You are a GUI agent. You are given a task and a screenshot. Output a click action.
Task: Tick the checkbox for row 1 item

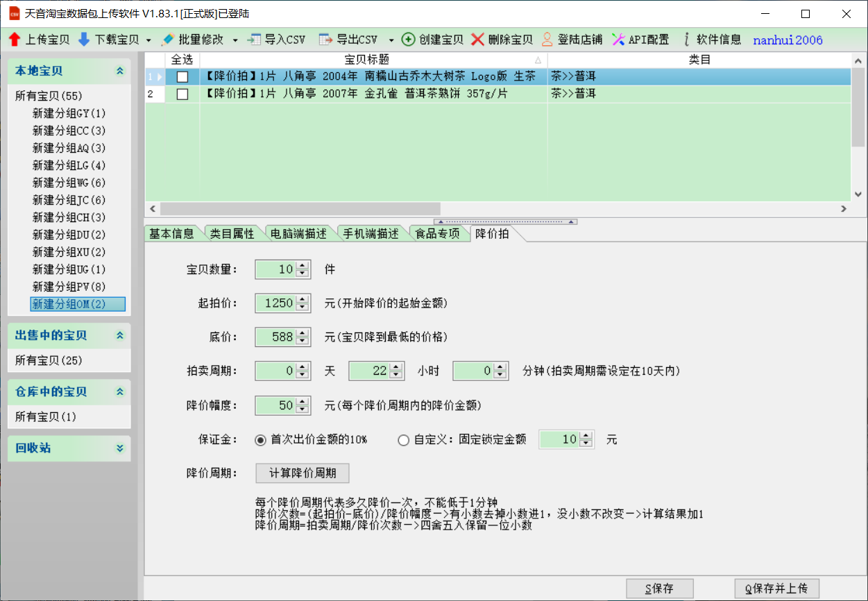[182, 76]
